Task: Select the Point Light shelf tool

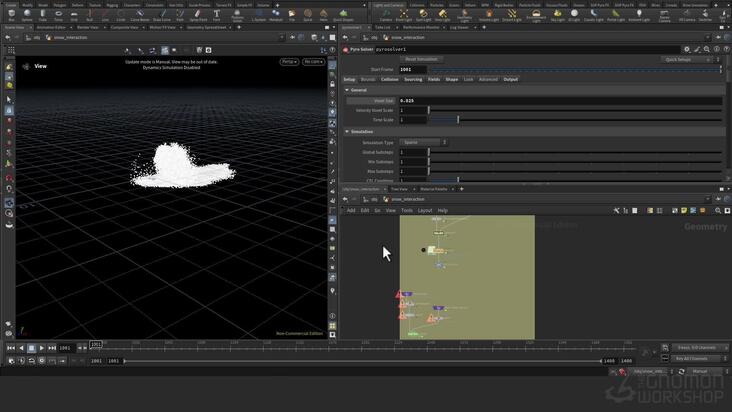Action: 404,15
